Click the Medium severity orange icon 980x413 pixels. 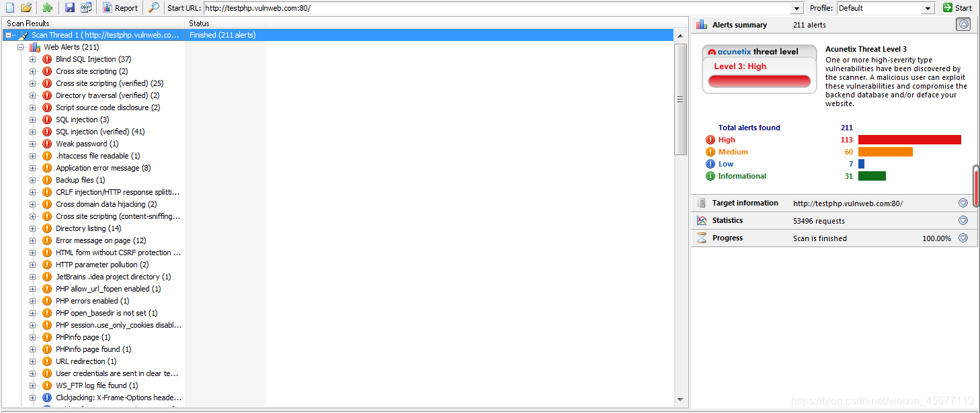pyautogui.click(x=710, y=152)
